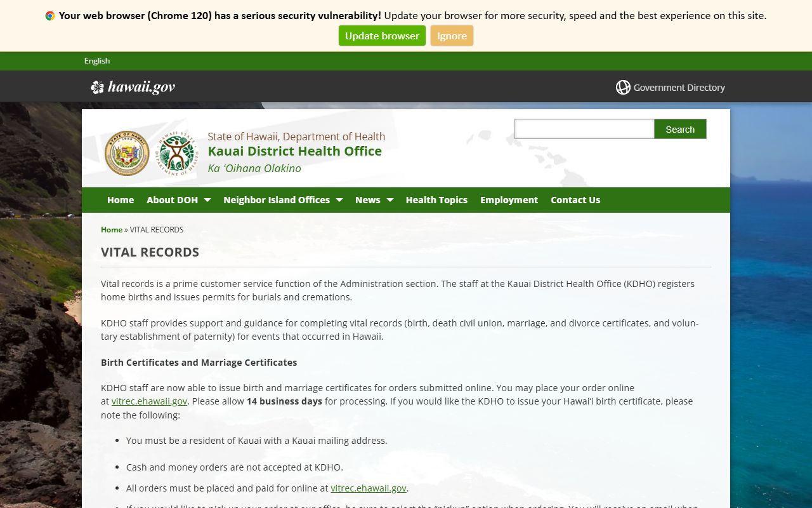This screenshot has height=508, width=812.
Task: Expand the About DOH dropdown arrow
Action: 207,200
